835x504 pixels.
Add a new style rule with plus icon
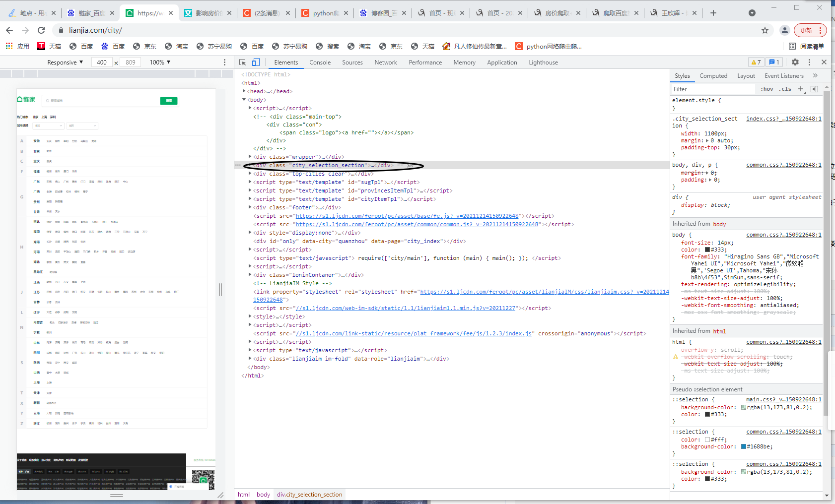click(801, 89)
